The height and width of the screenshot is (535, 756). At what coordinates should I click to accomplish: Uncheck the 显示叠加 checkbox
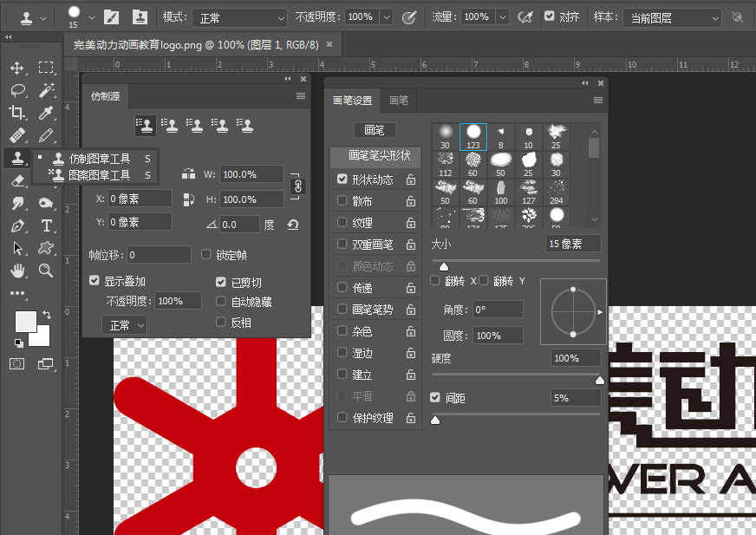(x=94, y=282)
